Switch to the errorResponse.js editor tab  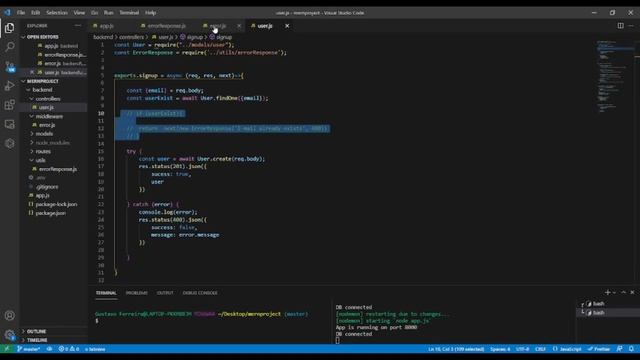(166, 26)
